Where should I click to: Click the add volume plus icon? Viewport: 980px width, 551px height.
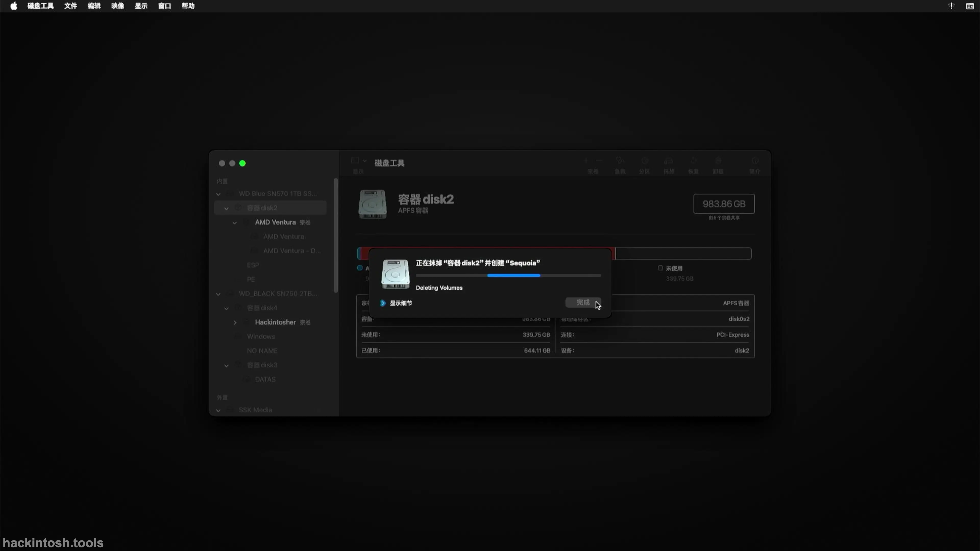[x=586, y=160]
